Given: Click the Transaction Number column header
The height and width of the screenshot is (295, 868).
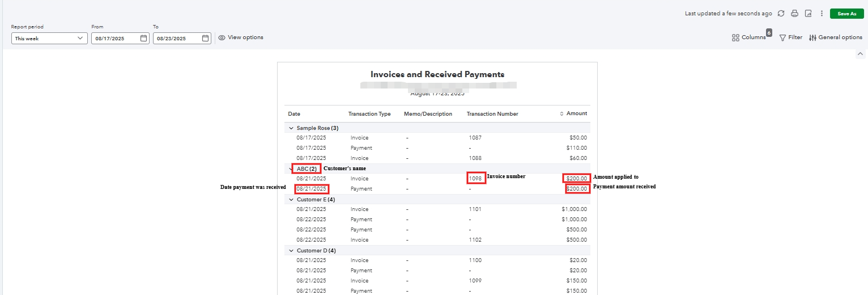Looking at the screenshot, I should 492,114.
